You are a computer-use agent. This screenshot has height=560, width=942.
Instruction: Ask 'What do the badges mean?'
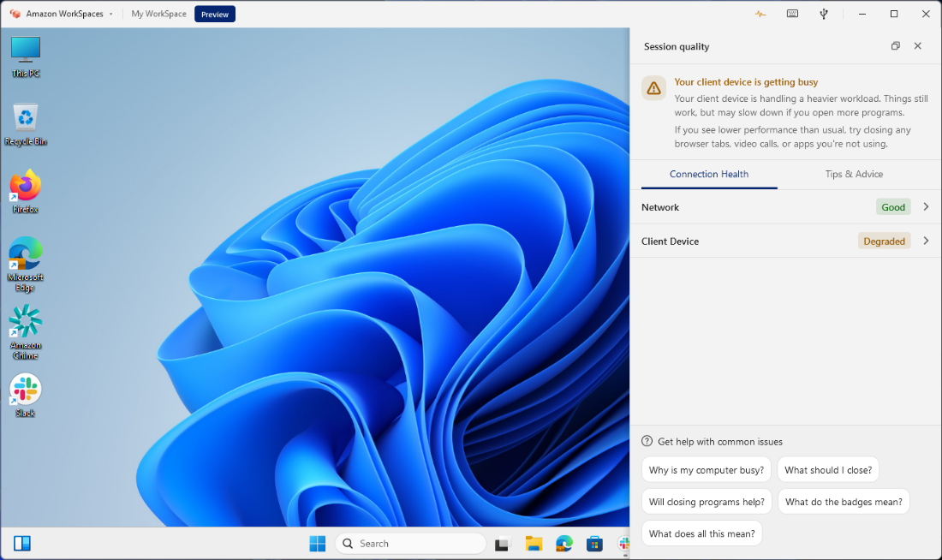[x=844, y=502]
